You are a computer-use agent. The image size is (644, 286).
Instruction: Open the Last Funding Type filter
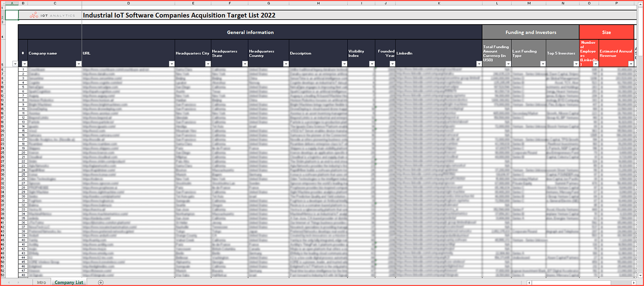(x=543, y=64)
